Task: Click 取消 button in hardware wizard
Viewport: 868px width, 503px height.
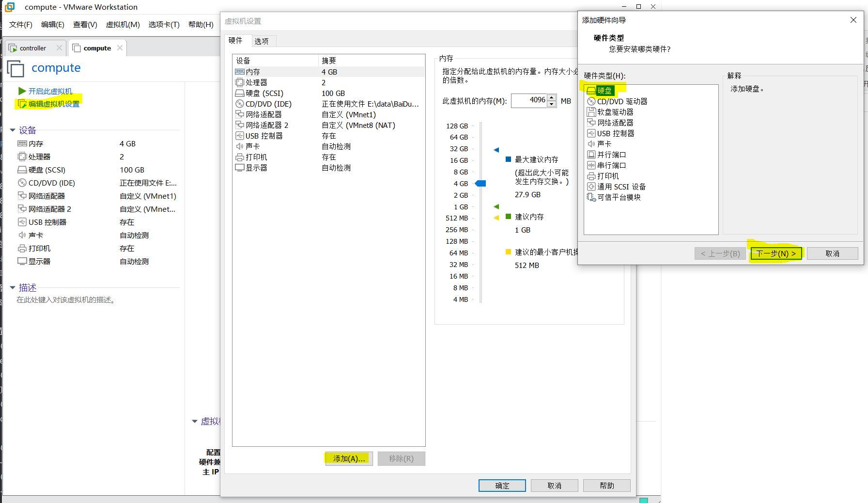Action: 833,253
